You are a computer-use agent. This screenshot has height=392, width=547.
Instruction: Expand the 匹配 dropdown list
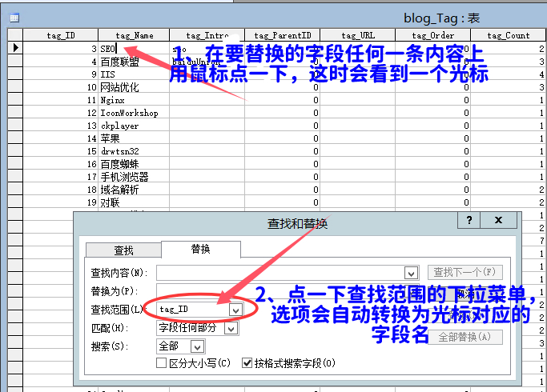click(x=231, y=328)
